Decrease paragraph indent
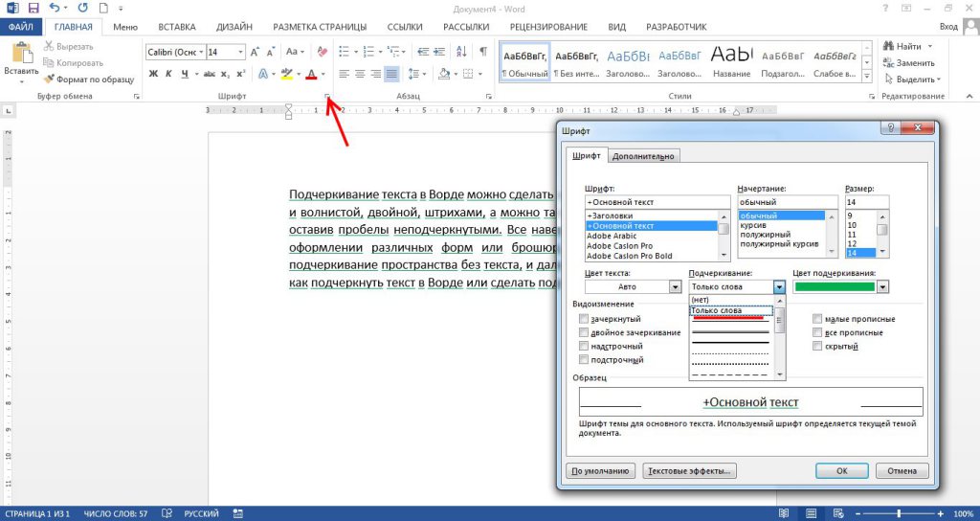This screenshot has height=521, width=980. coord(423,52)
